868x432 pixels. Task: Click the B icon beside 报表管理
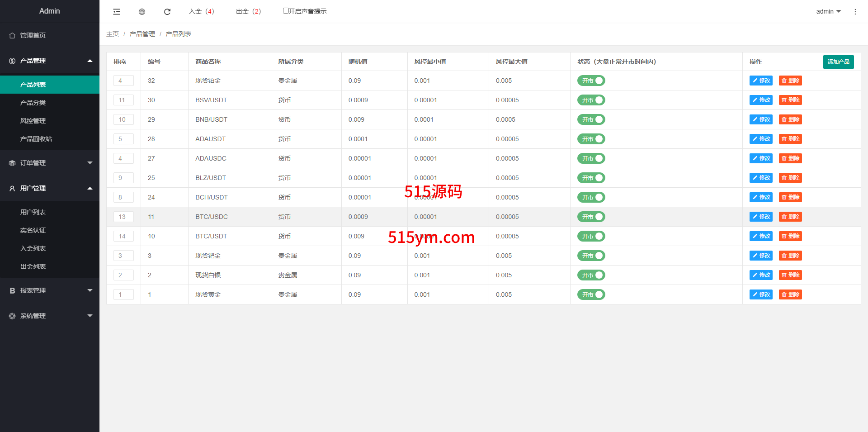click(12, 290)
